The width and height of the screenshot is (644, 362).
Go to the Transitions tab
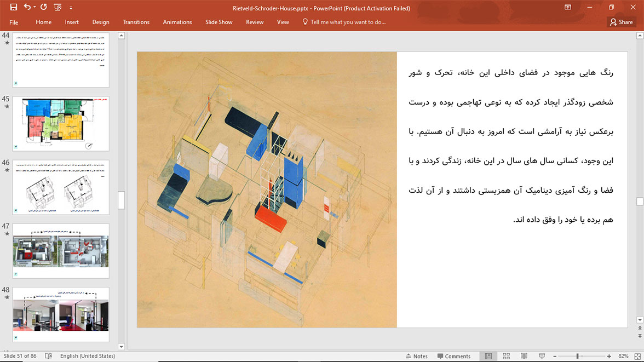pos(136,22)
